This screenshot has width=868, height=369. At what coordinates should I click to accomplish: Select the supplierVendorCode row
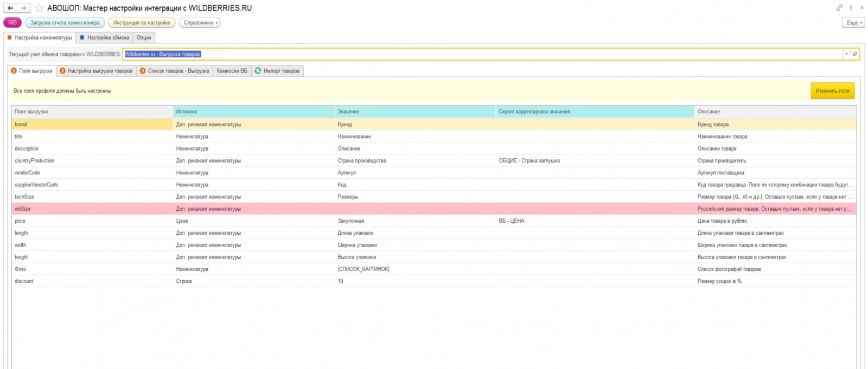coord(434,185)
